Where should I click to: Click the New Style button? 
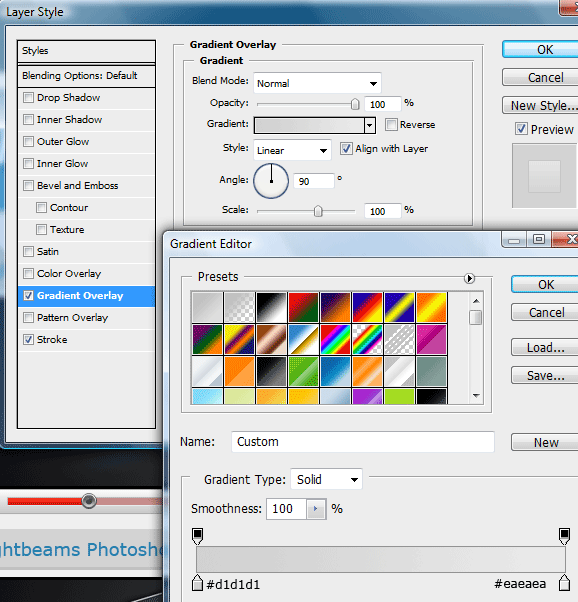pos(540,105)
